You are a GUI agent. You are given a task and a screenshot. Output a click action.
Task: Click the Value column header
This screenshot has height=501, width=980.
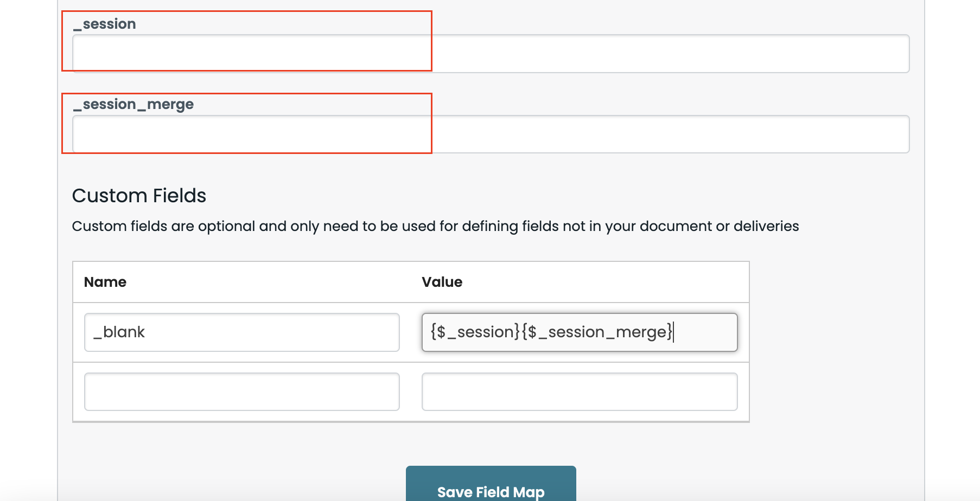coord(442,282)
